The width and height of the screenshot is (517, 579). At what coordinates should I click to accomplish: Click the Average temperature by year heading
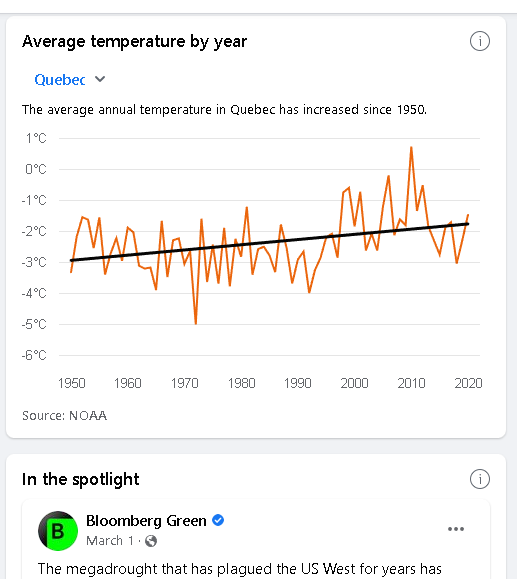coord(134,41)
